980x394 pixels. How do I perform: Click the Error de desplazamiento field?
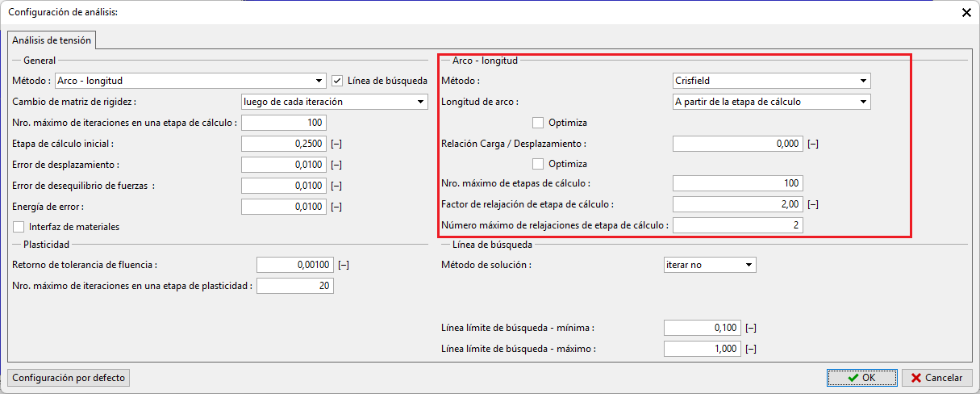(x=283, y=165)
